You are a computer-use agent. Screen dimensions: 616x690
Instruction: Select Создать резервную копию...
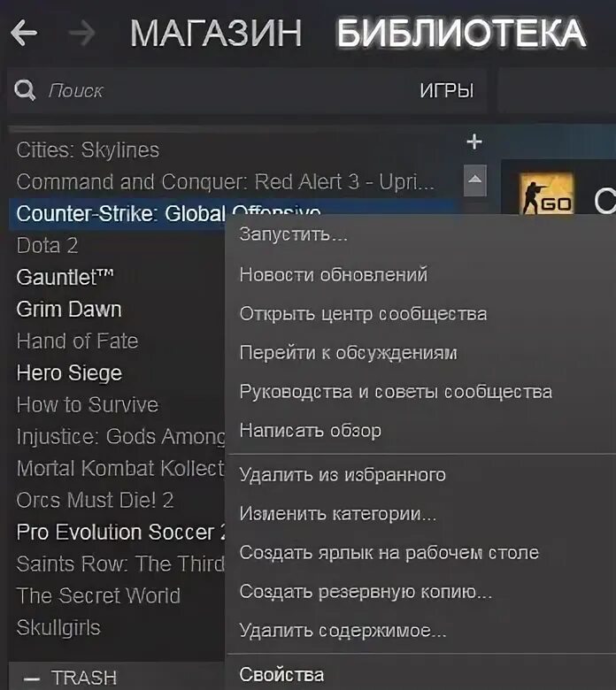[x=366, y=592]
